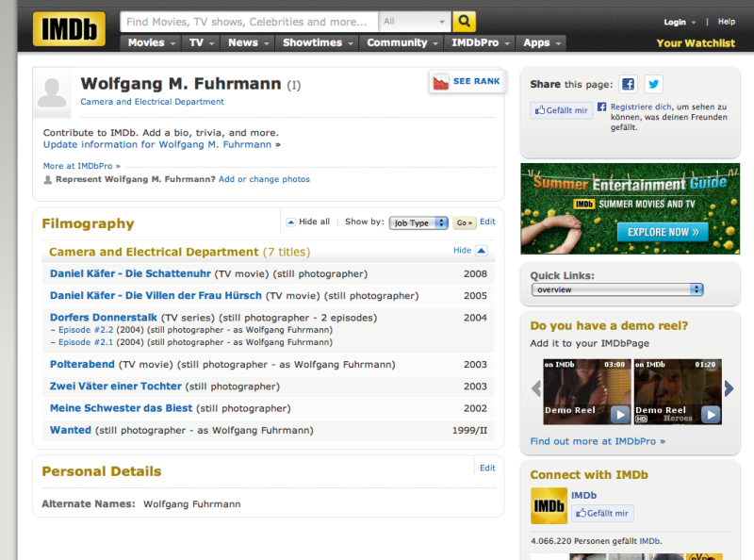The image size is (754, 560).
Task: Collapse Camera and Electrical Department with Hide arrow
Action: coord(482,250)
